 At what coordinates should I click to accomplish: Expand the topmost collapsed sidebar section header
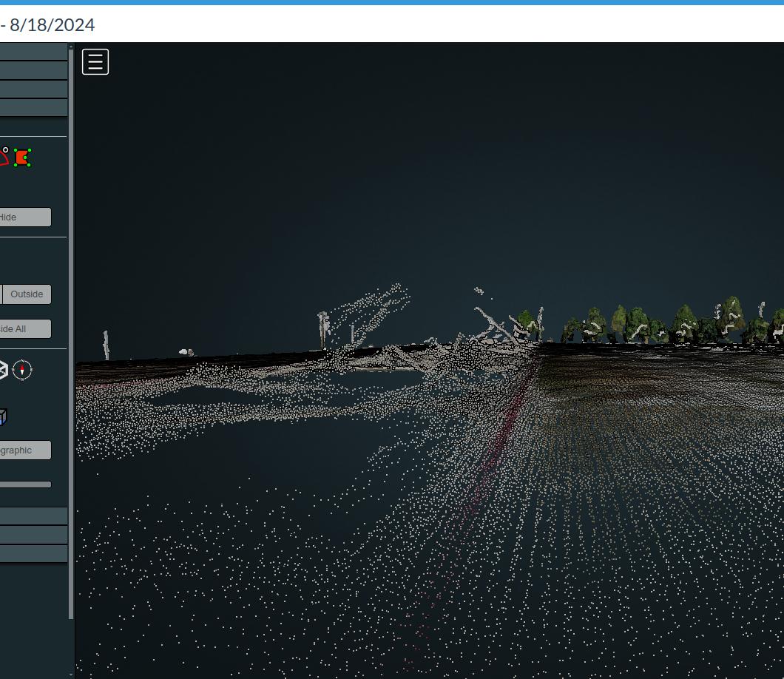point(33,52)
